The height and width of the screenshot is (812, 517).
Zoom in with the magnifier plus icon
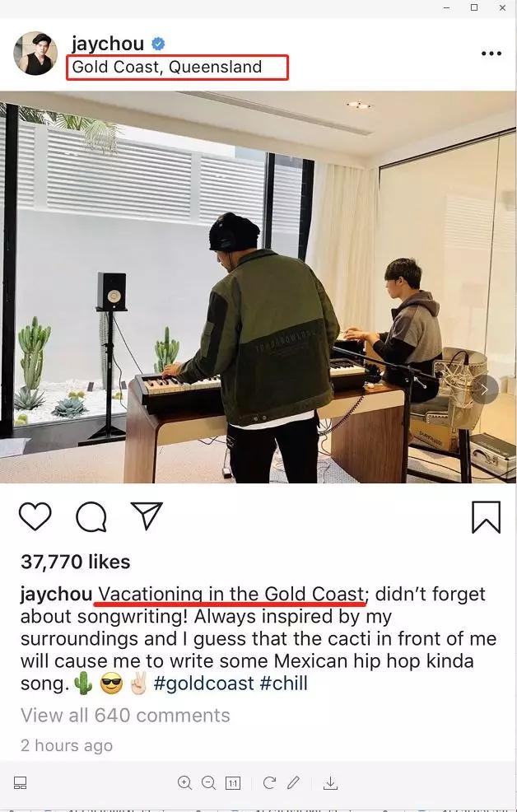(x=184, y=782)
